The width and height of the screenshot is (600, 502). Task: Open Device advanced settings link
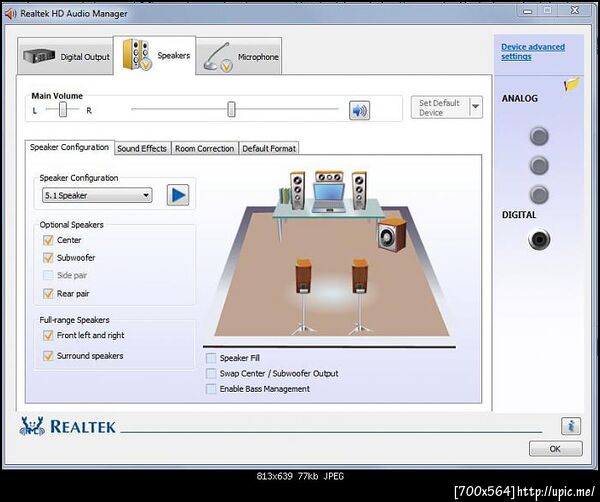click(x=533, y=52)
